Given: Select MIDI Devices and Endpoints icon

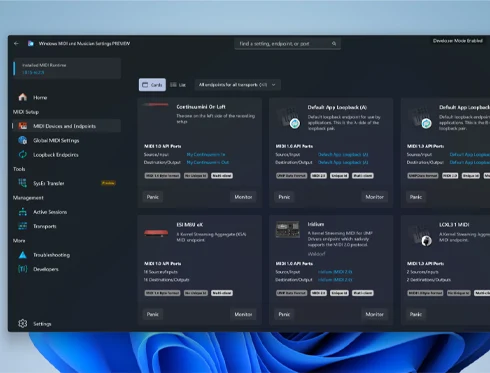Looking at the screenshot, I should point(23,126).
